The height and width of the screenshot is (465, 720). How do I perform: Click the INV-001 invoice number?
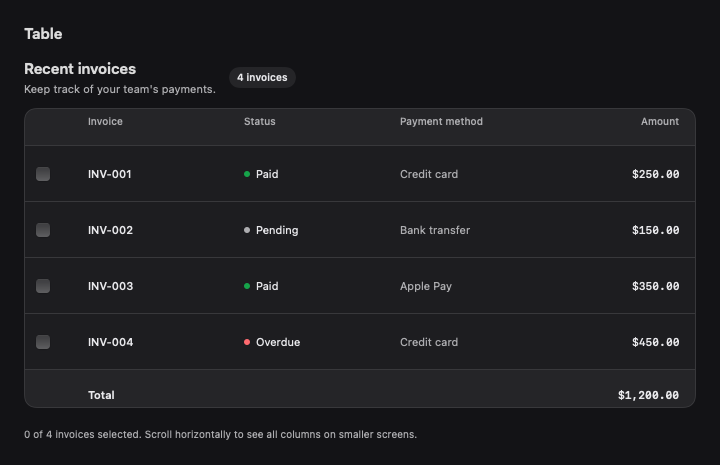click(110, 174)
